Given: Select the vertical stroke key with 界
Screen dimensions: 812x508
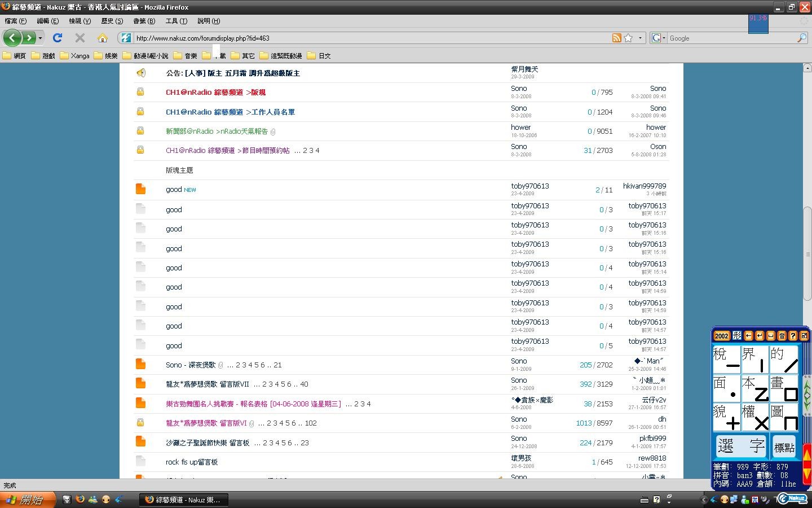Looking at the screenshot, I should (756, 360).
